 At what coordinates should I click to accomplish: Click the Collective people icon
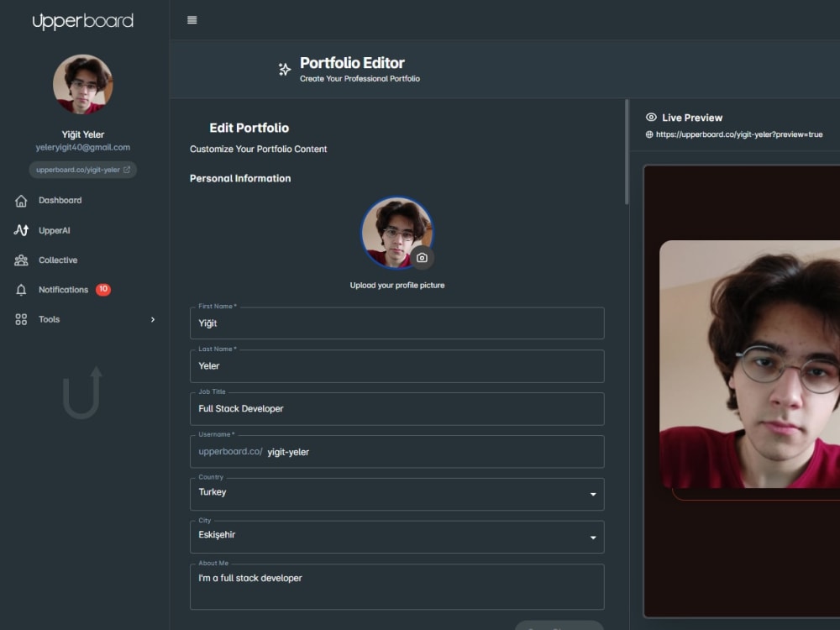click(x=21, y=260)
